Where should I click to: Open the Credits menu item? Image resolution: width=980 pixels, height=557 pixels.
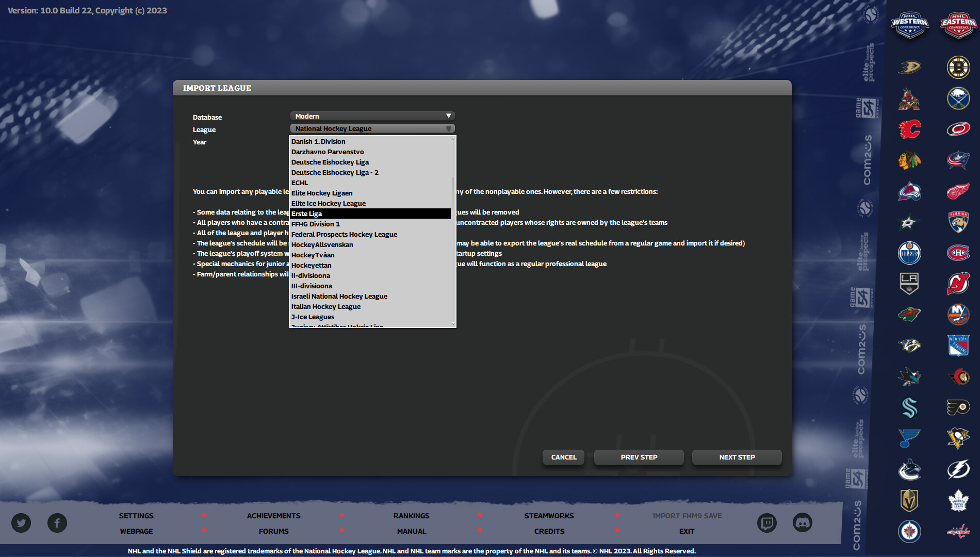tap(549, 531)
